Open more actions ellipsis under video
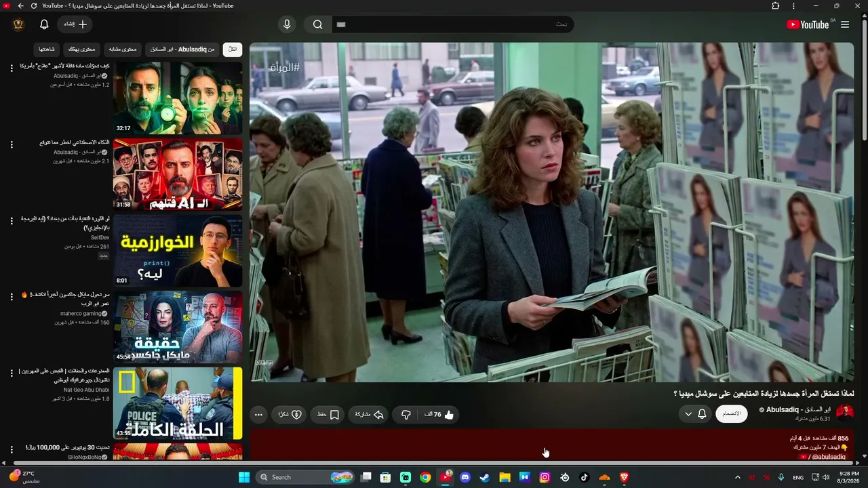 pyautogui.click(x=258, y=415)
